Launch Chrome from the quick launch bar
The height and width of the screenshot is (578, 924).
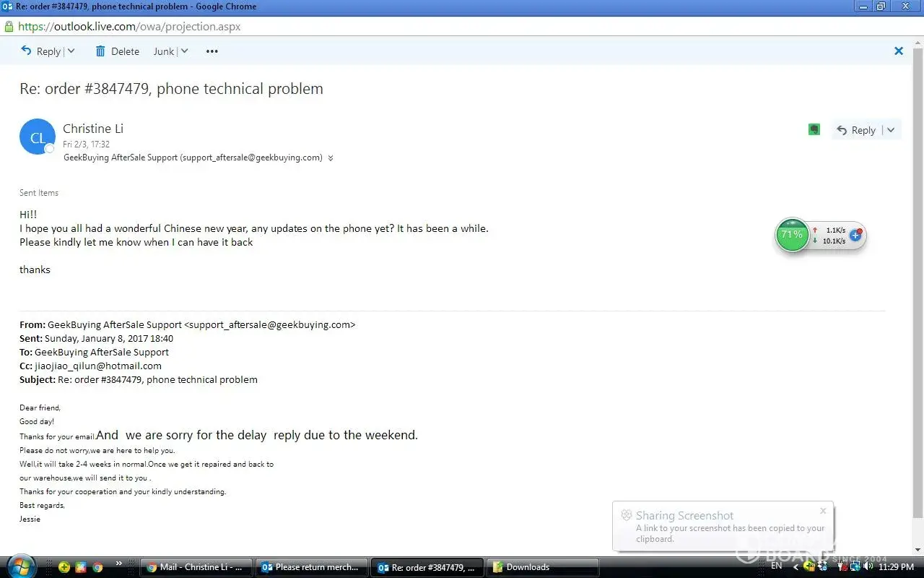97,567
